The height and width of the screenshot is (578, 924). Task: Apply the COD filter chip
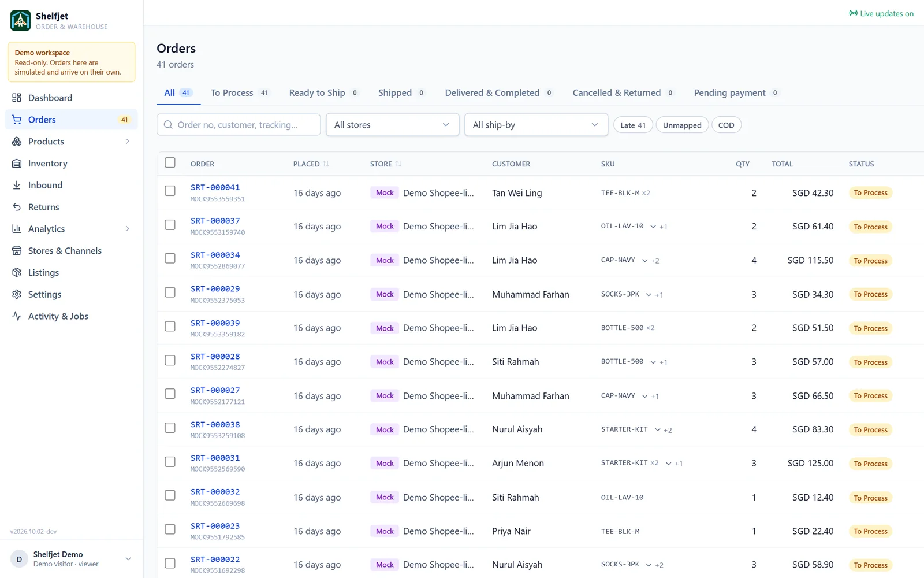point(726,125)
